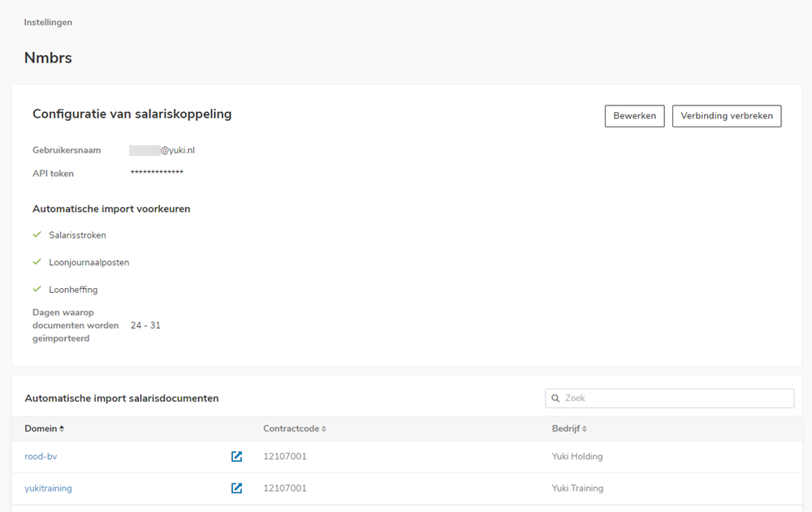Click the Yuki Training company cell
Image resolution: width=812 pixels, height=512 pixels.
coord(577,488)
